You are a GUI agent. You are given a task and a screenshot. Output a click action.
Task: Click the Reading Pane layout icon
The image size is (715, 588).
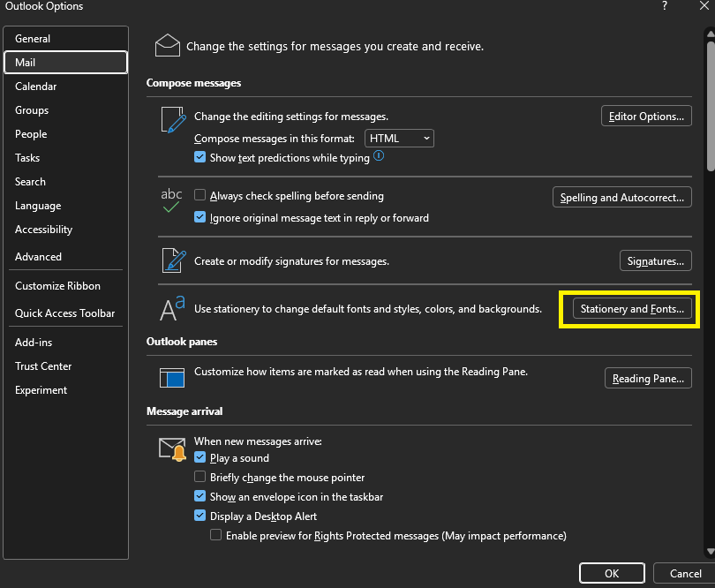click(172, 378)
